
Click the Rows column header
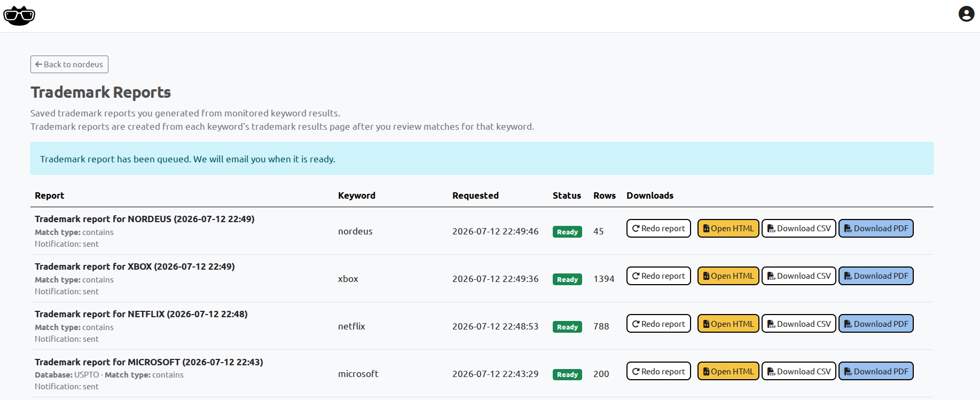coord(605,195)
